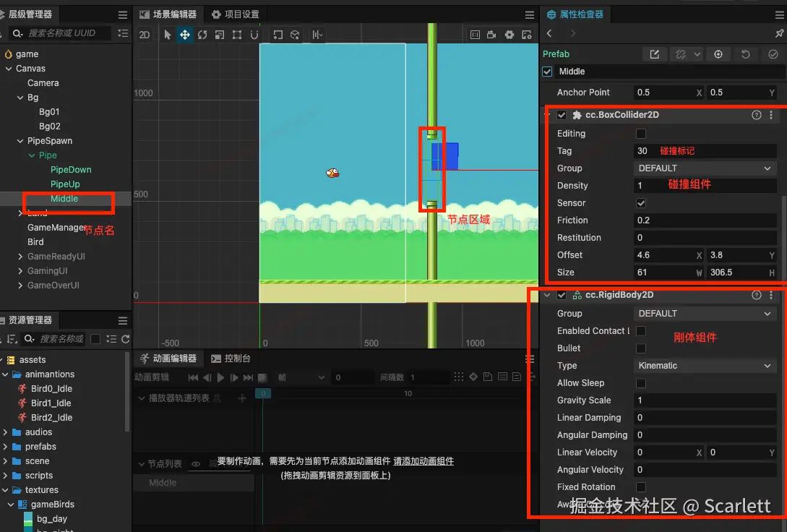Image resolution: width=787 pixels, height=532 pixels.
Task: Click hierarchy search type list icon
Action: [x=122, y=33]
